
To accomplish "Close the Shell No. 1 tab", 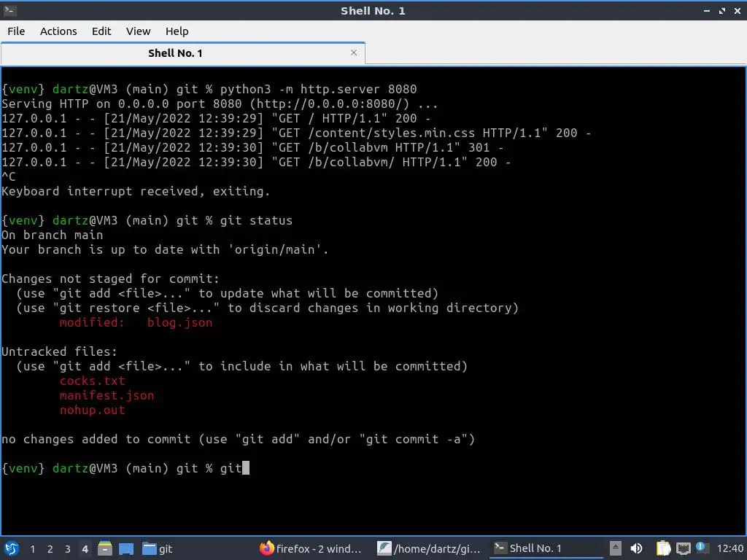I will tap(354, 52).
